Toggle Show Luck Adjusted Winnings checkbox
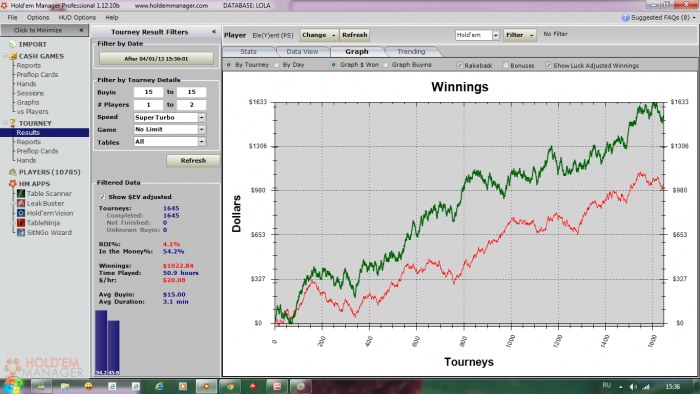The width and height of the screenshot is (700, 394). [x=548, y=65]
